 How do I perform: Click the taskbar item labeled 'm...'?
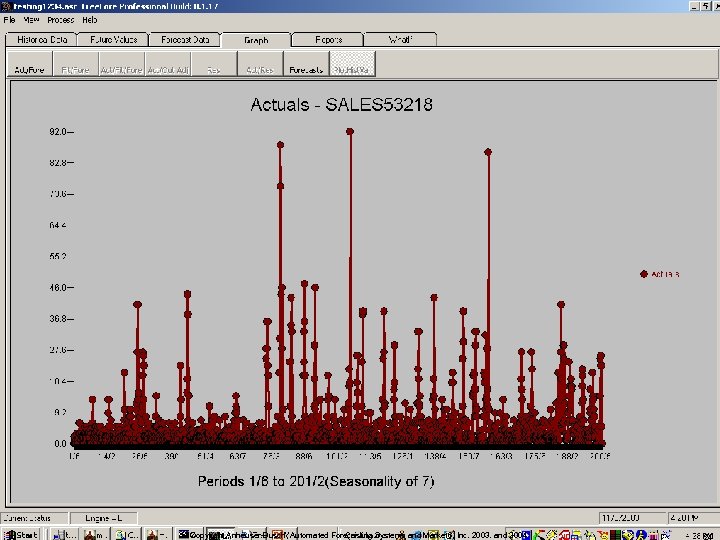click(x=96, y=534)
